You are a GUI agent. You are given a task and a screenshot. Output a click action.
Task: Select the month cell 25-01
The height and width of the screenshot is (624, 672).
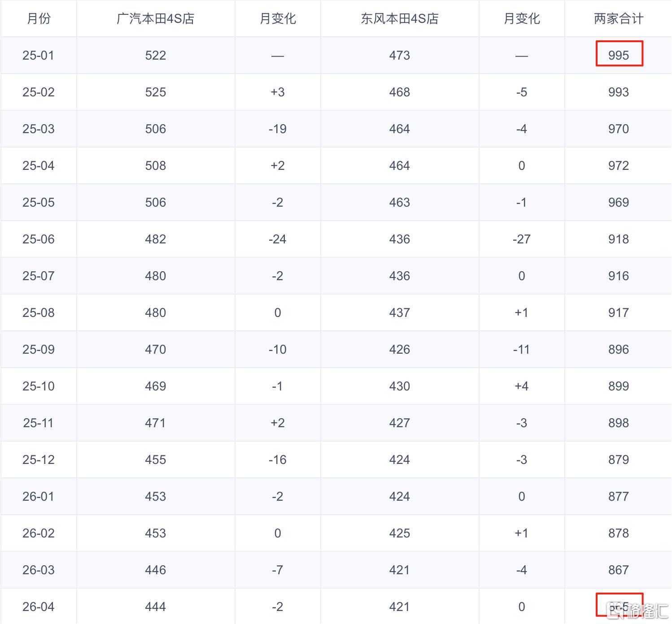pos(39,55)
